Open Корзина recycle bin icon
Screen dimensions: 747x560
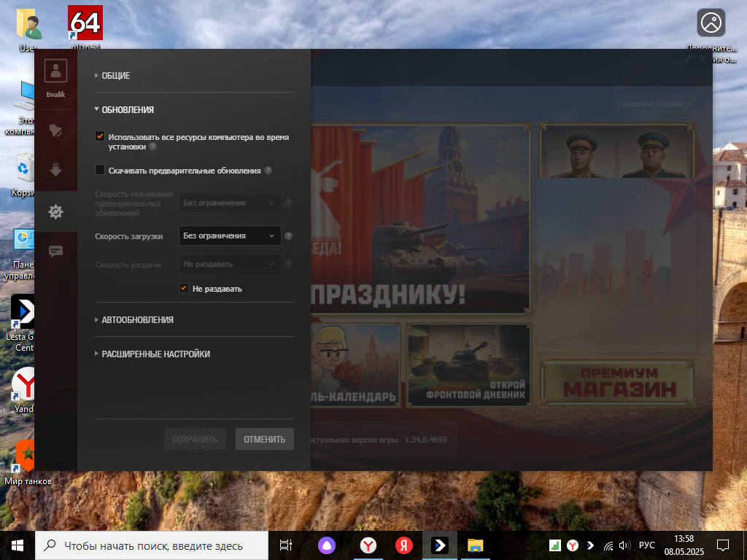pyautogui.click(x=23, y=174)
